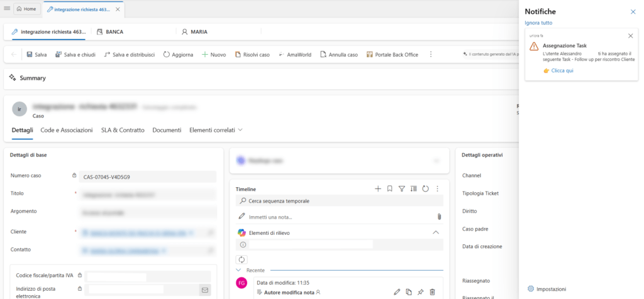Click the mail icon in email address field
This screenshot has height=299, width=644.
coord(205,290)
